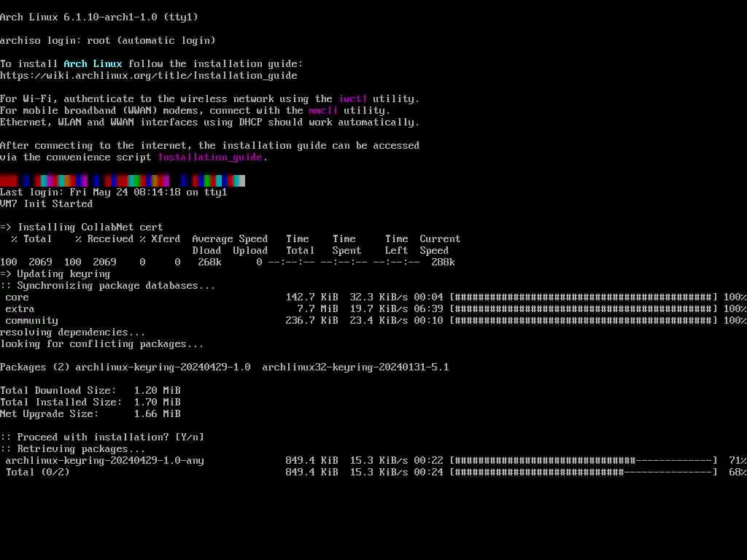Click the core repository progress bar

584,297
